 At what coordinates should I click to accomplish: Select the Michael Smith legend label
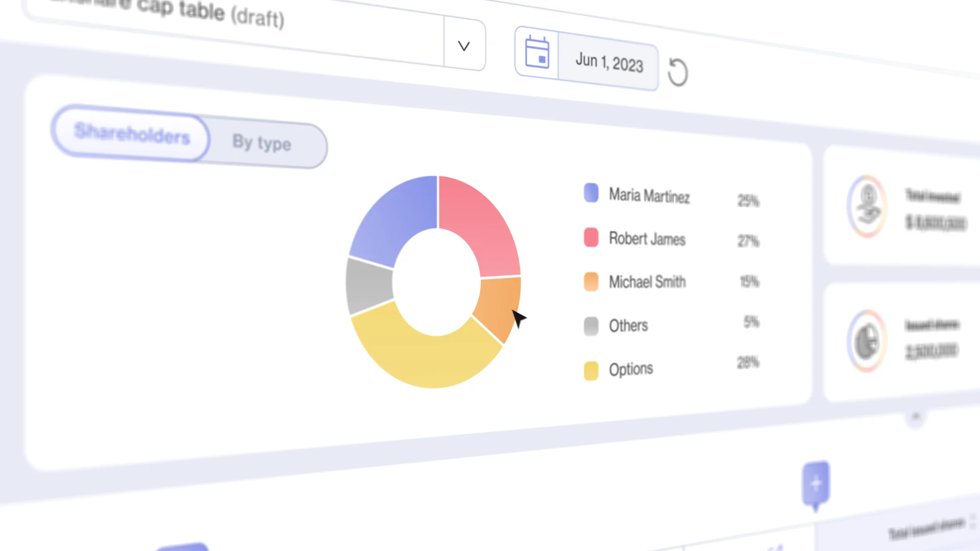(647, 282)
